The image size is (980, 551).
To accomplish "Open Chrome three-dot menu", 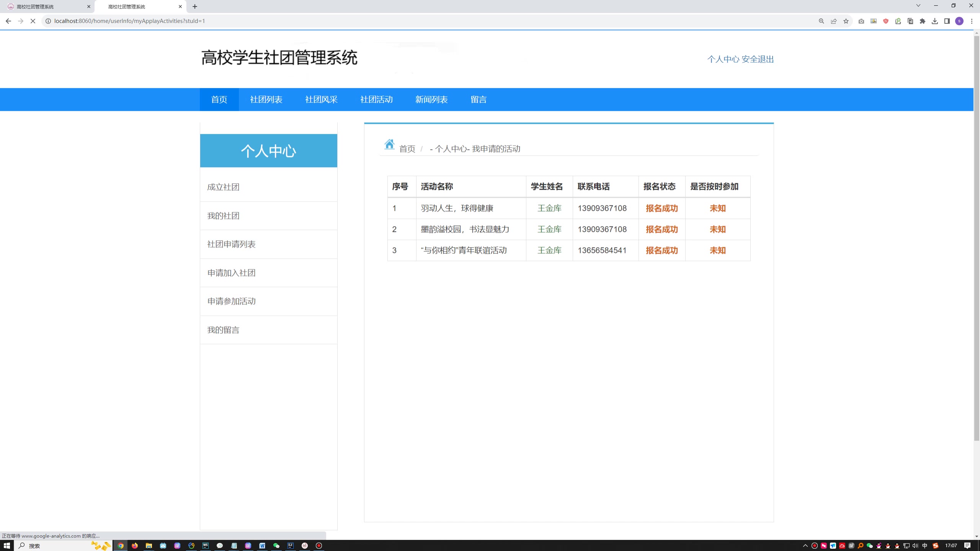I will (972, 21).
